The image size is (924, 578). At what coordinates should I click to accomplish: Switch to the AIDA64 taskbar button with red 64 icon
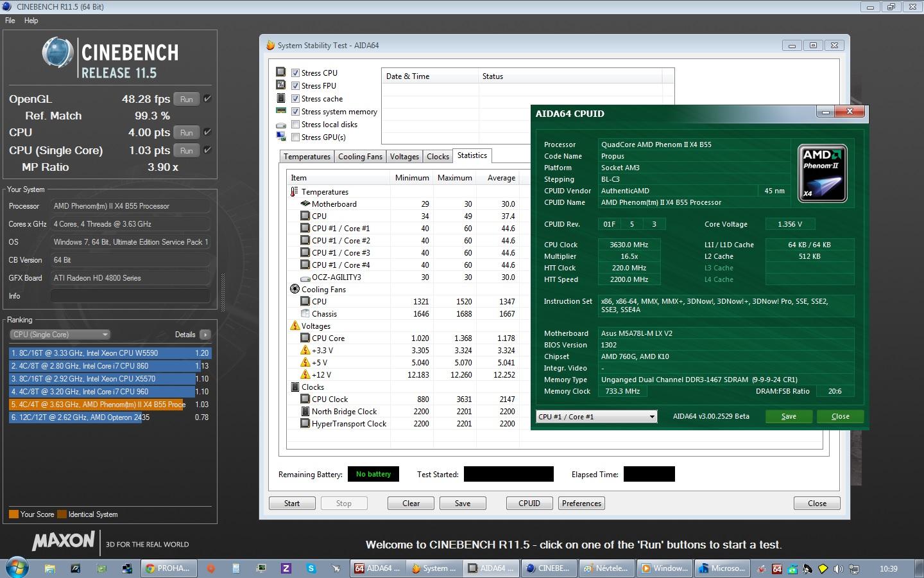pyautogui.click(x=378, y=568)
